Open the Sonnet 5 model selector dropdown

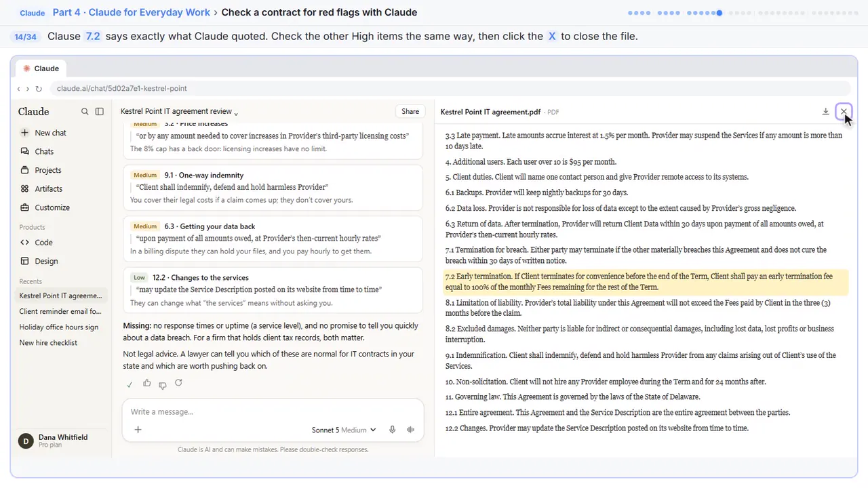(x=344, y=430)
